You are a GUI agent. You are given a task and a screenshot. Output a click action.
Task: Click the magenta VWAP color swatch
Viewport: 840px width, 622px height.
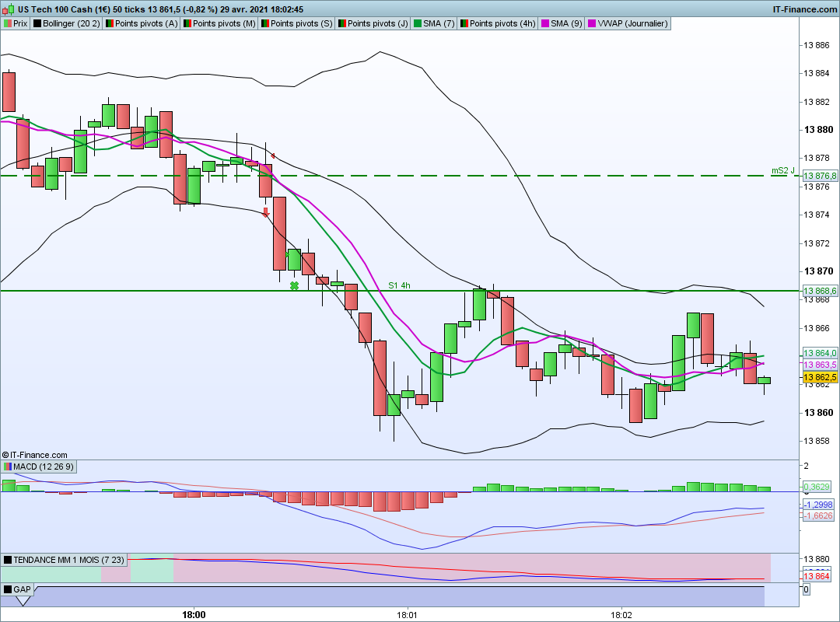(x=592, y=23)
